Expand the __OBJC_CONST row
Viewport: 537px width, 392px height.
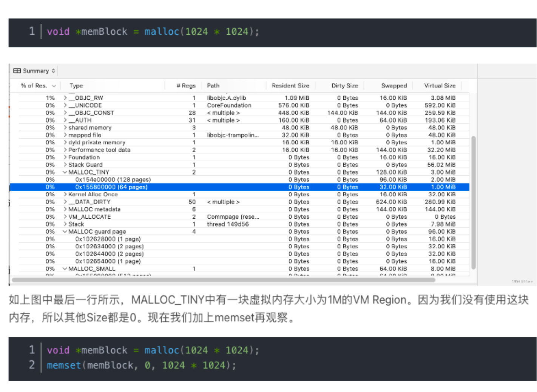coord(65,113)
